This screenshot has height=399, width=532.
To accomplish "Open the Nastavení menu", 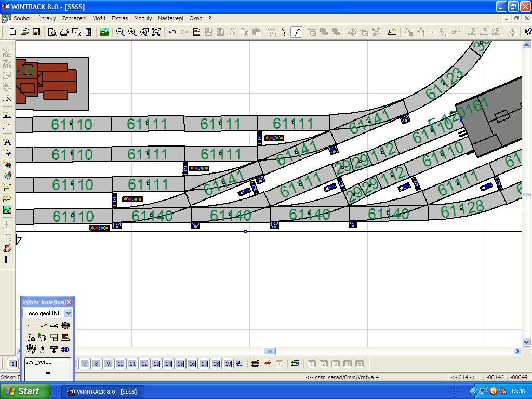I will click(170, 18).
